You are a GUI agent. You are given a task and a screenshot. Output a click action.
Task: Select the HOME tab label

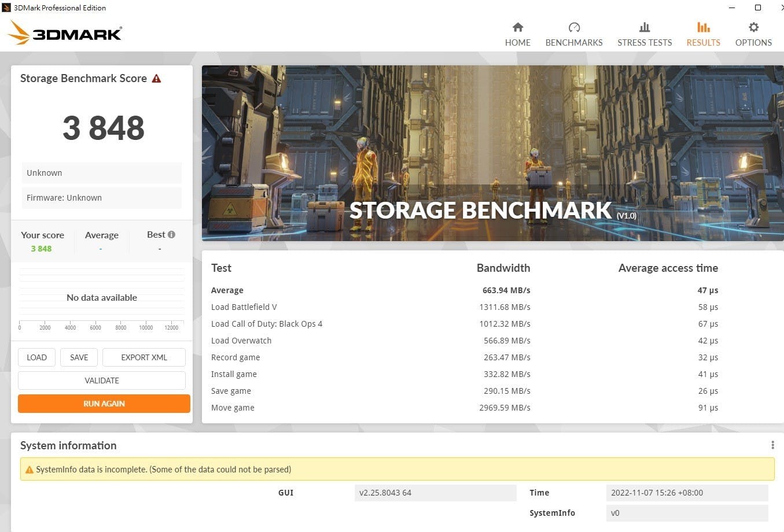pyautogui.click(x=518, y=43)
